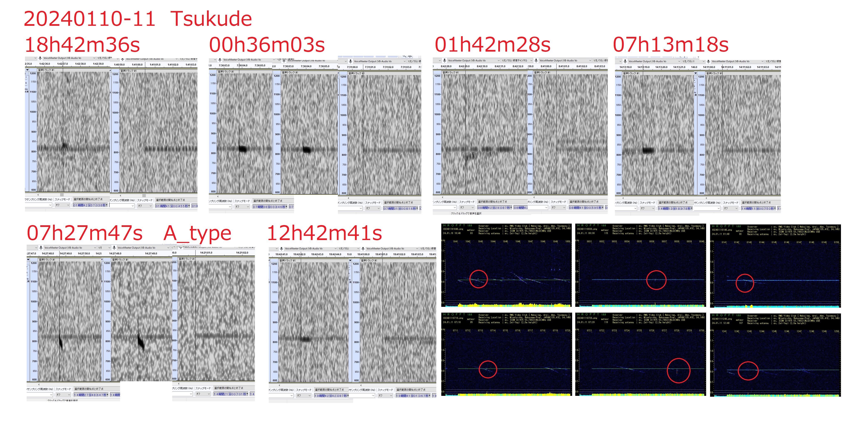
Task: Click 14:27:49.0 mark on the timeline ruler
Action: [x=66, y=253]
